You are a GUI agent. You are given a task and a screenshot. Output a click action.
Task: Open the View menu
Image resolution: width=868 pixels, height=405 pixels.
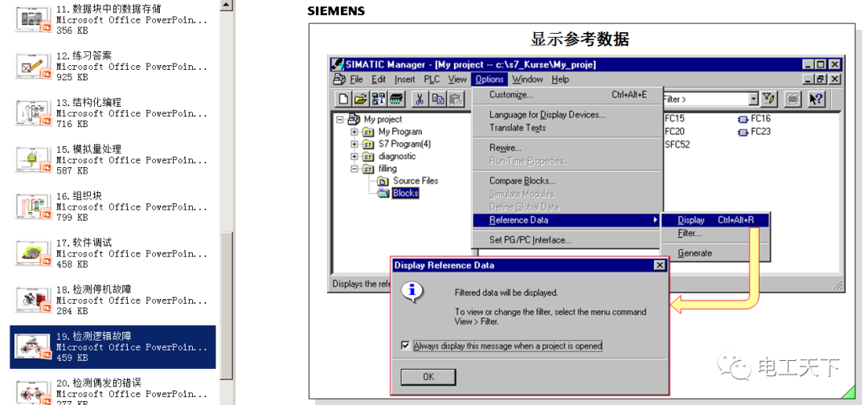[457, 80]
